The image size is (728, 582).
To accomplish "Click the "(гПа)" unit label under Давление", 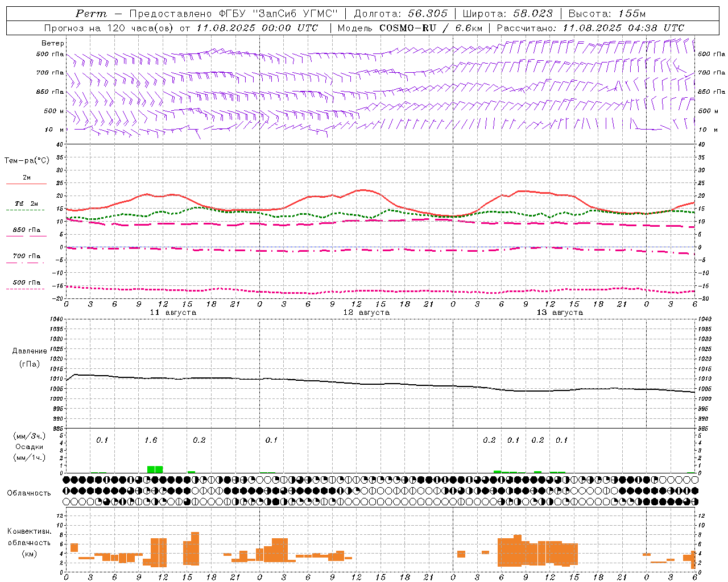I will pyautogui.click(x=29, y=364).
